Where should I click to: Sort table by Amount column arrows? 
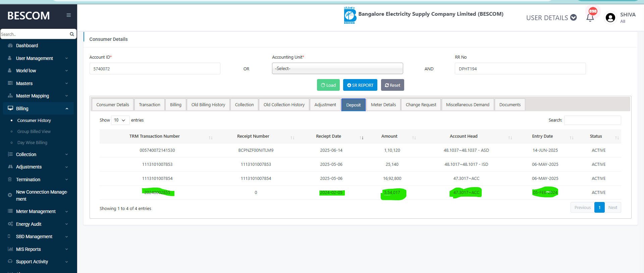click(x=414, y=138)
